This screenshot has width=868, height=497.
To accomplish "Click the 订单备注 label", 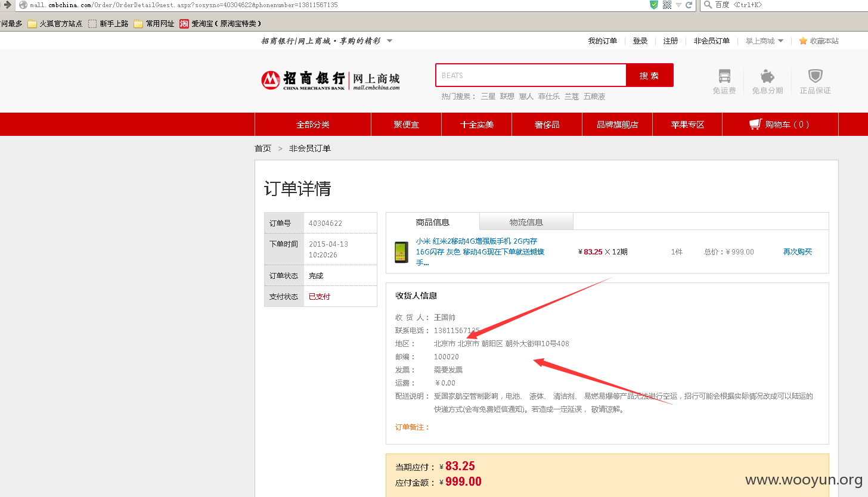I will tap(413, 427).
